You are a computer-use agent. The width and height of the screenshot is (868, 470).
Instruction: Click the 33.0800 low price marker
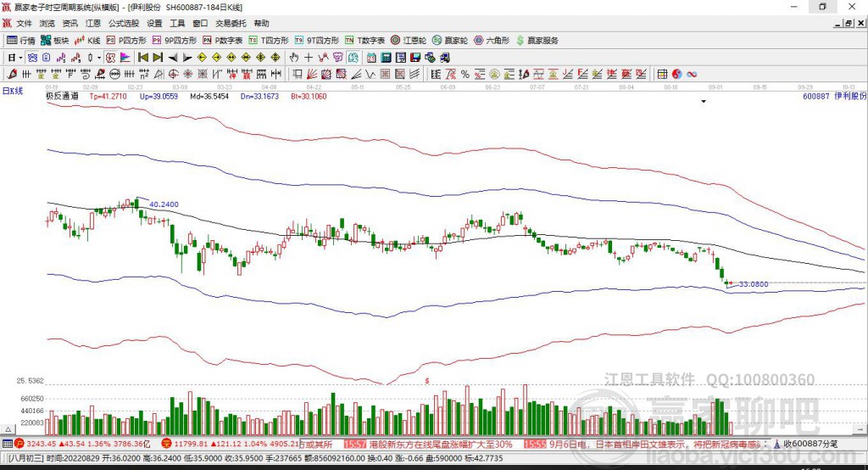(754, 283)
